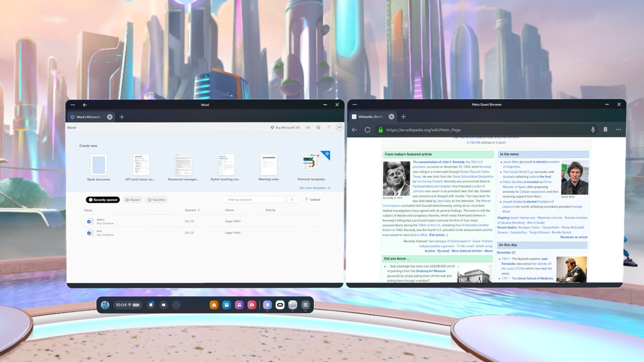Open the purple People app in dock

pyautogui.click(x=239, y=305)
